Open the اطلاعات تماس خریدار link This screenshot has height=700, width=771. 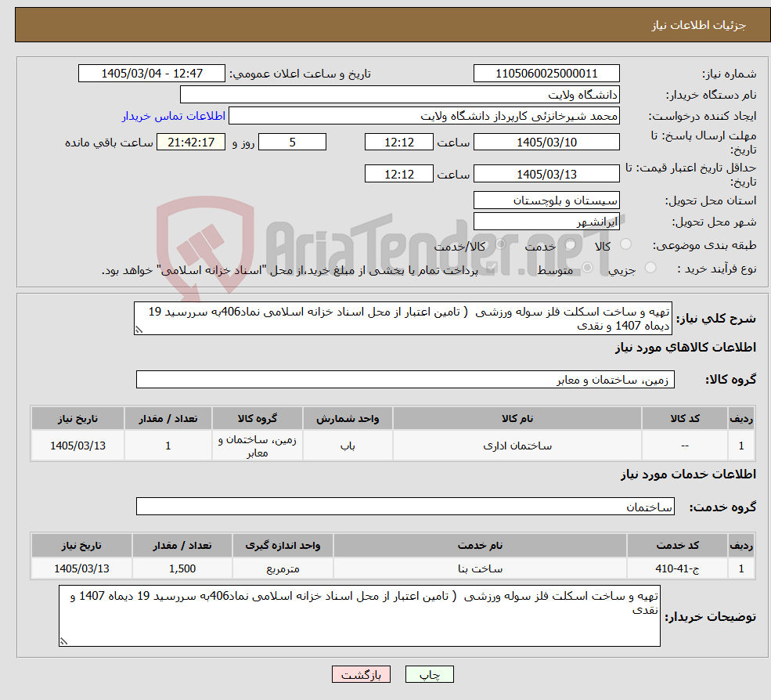pos(174,116)
